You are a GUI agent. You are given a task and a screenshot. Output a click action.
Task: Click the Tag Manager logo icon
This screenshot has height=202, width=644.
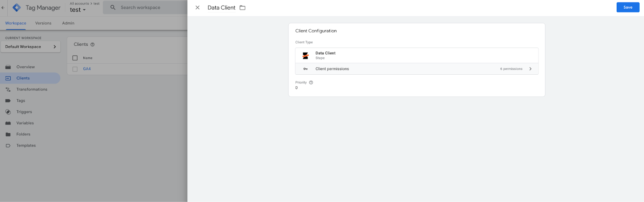click(17, 8)
